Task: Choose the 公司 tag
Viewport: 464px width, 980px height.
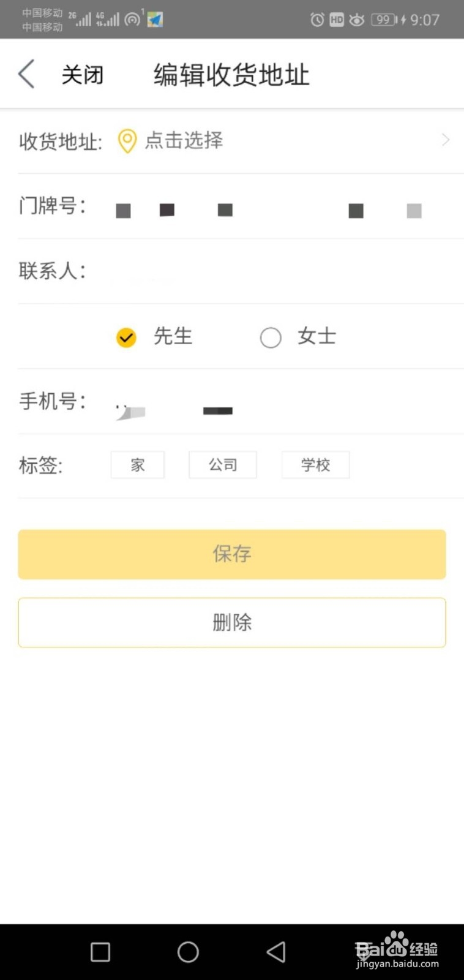Action: (x=223, y=465)
